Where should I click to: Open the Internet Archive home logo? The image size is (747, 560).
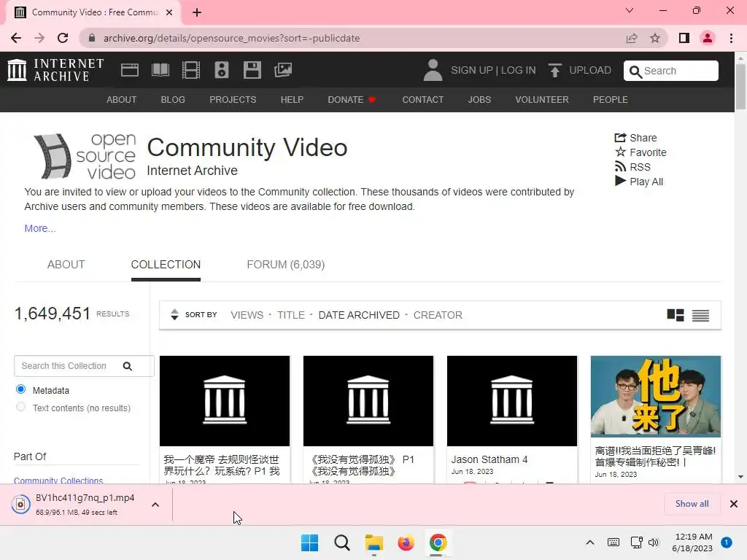[x=55, y=70]
